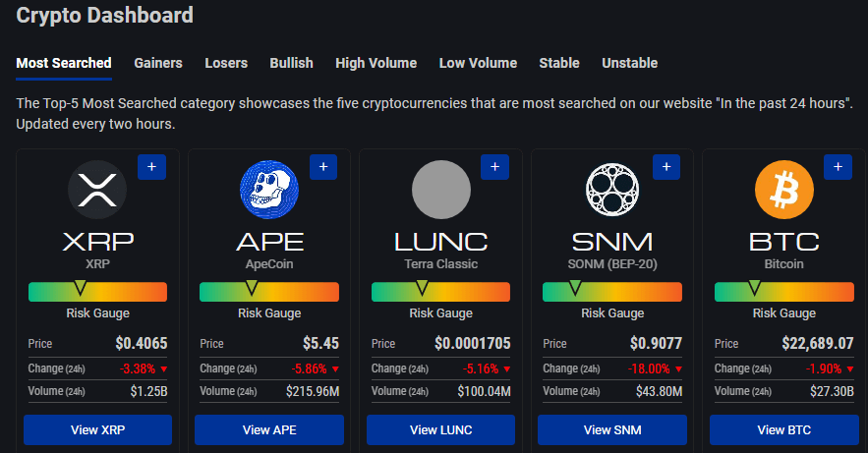Click the large APE ticker title
The height and width of the screenshot is (453, 868).
click(269, 242)
